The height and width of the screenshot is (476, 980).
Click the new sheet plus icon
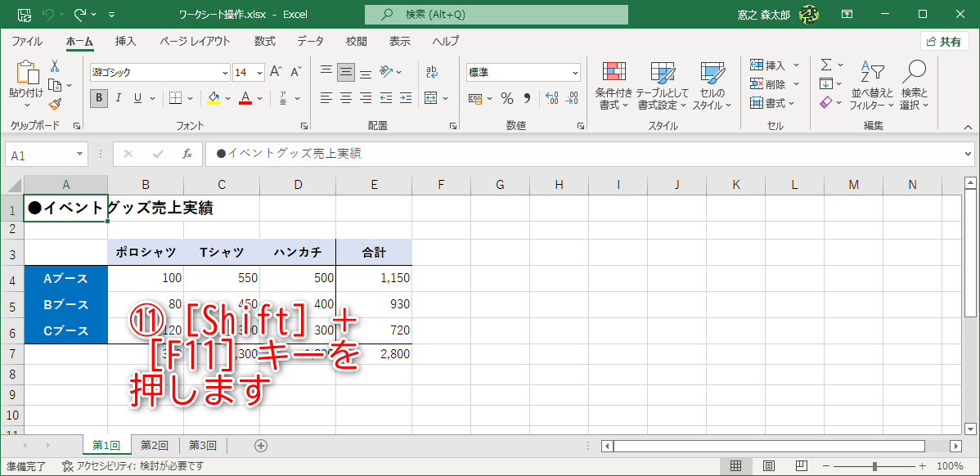click(261, 446)
